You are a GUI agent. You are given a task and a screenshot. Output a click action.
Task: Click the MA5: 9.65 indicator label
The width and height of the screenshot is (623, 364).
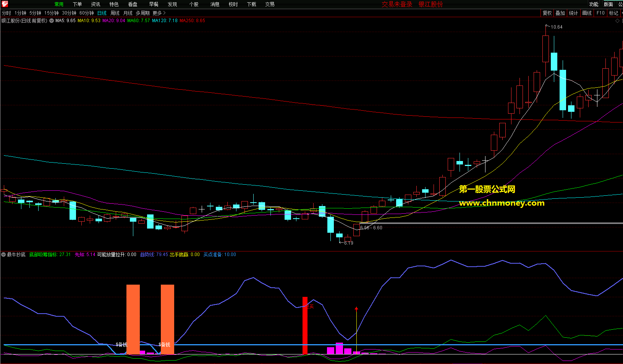click(65, 21)
